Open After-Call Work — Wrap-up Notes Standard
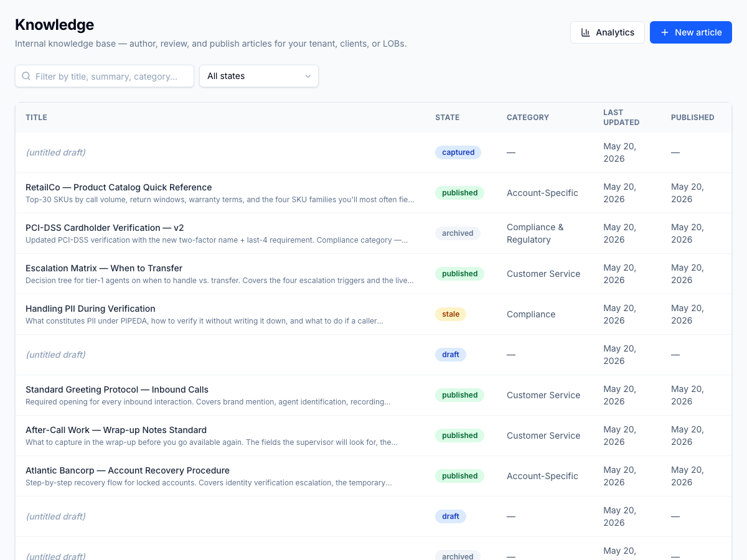Viewport: 747px width, 560px height. (x=116, y=430)
